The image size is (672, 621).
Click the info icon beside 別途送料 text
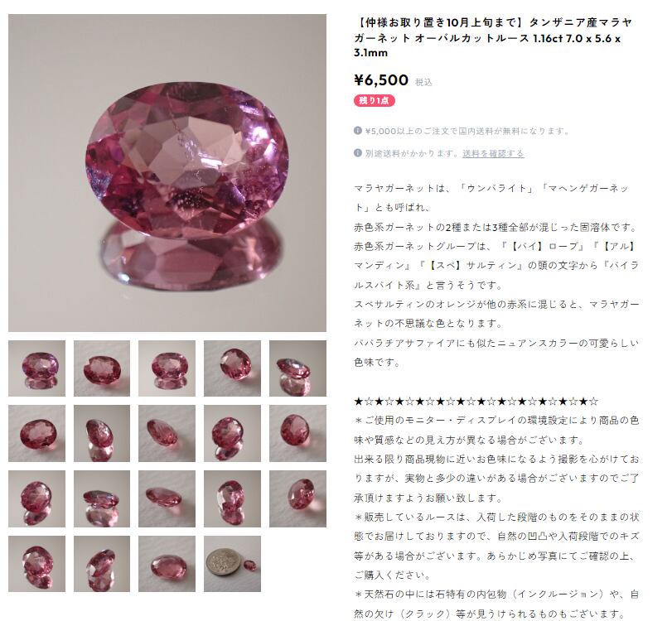[x=358, y=153]
